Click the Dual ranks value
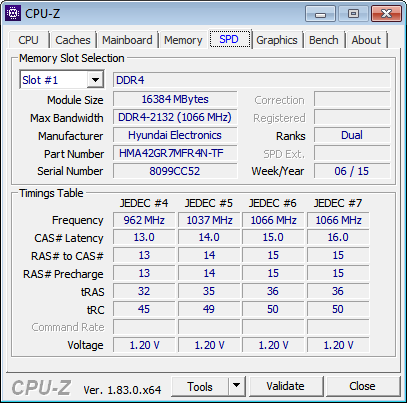407x403 pixels. point(352,135)
